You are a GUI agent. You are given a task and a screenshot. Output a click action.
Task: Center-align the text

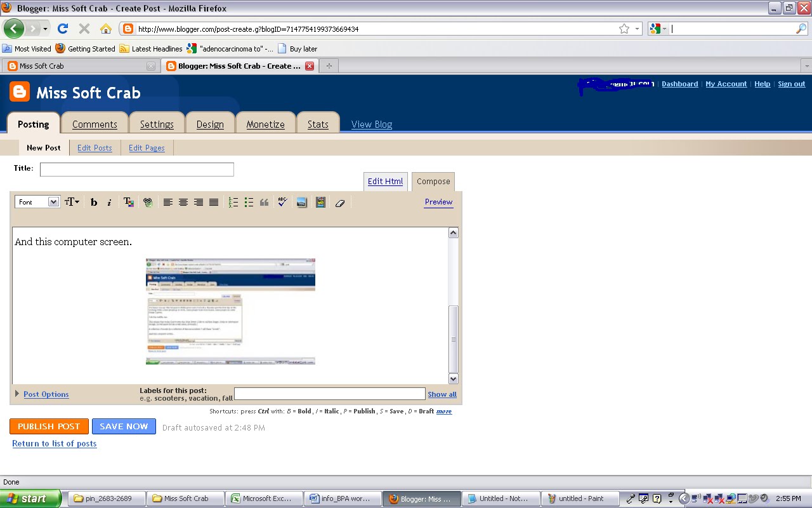click(x=183, y=203)
